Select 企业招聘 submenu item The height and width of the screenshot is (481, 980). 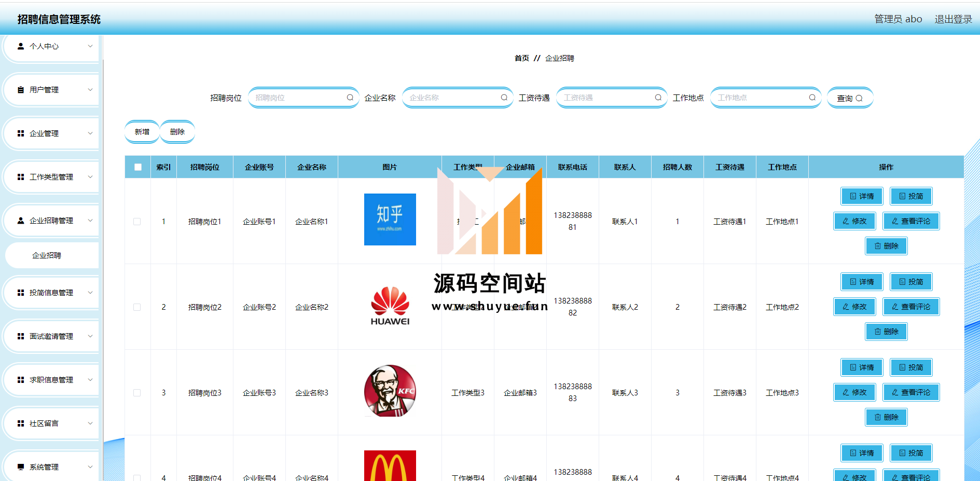pos(52,255)
